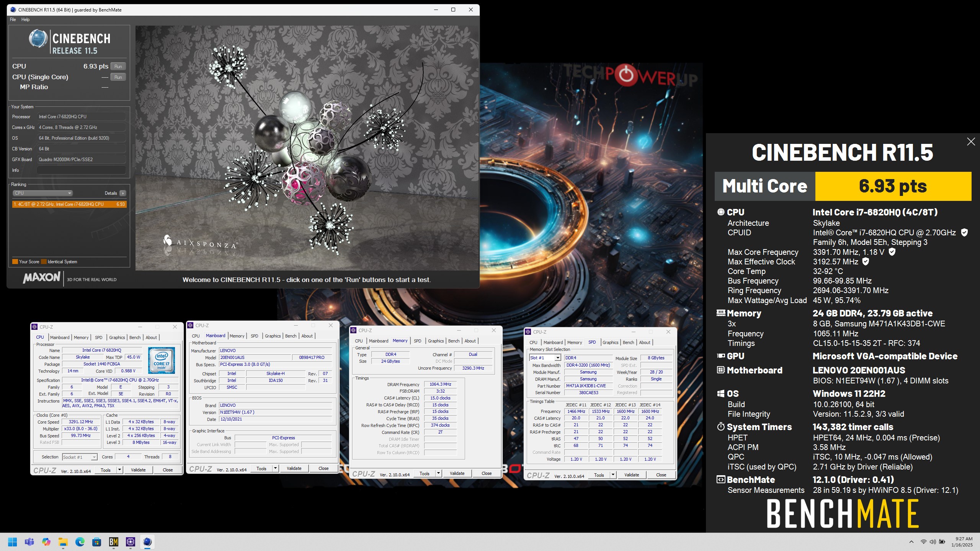The width and height of the screenshot is (980, 551).
Task: Run the CPU (Single Core) test
Action: pos(118,77)
